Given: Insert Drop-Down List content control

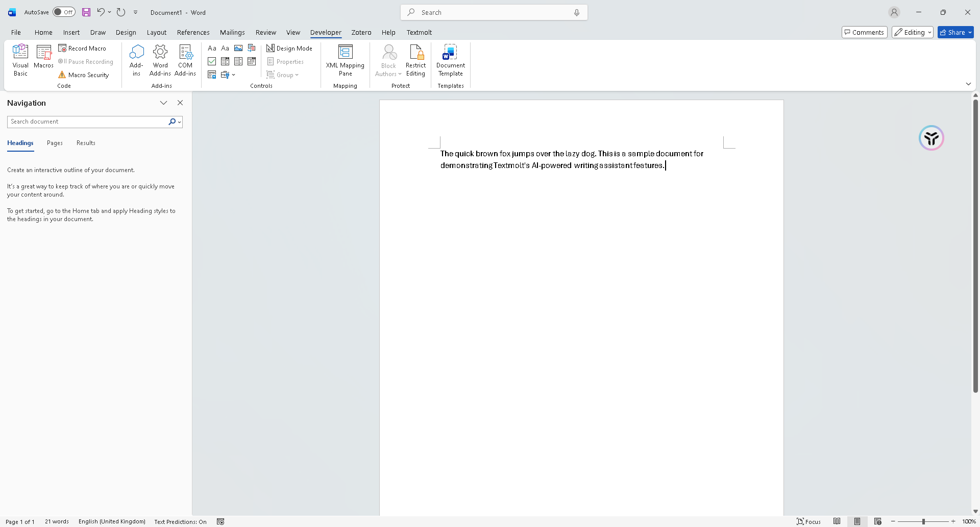Looking at the screenshot, I should (238, 61).
